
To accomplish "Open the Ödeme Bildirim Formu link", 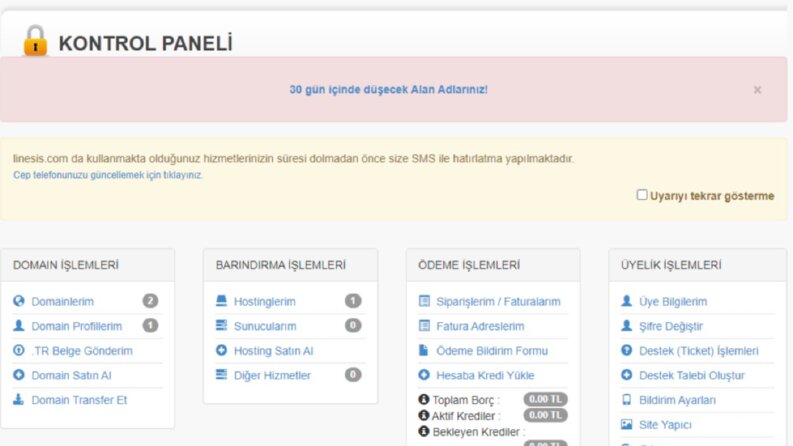I will click(x=492, y=350).
